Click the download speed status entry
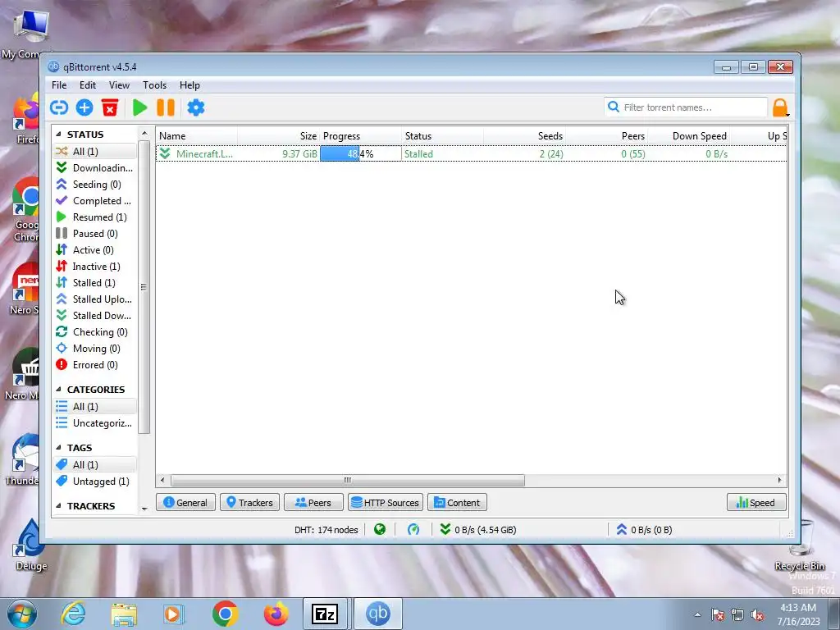840x630 pixels. (478, 529)
